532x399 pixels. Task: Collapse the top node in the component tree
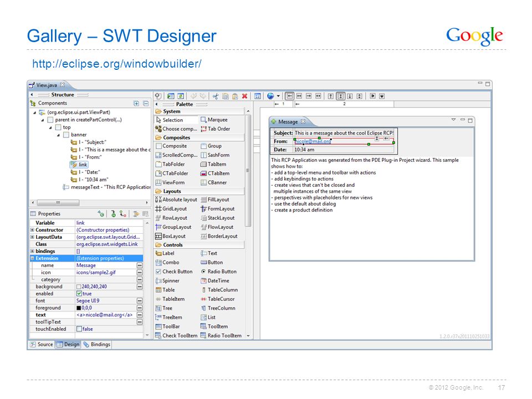click(50, 127)
